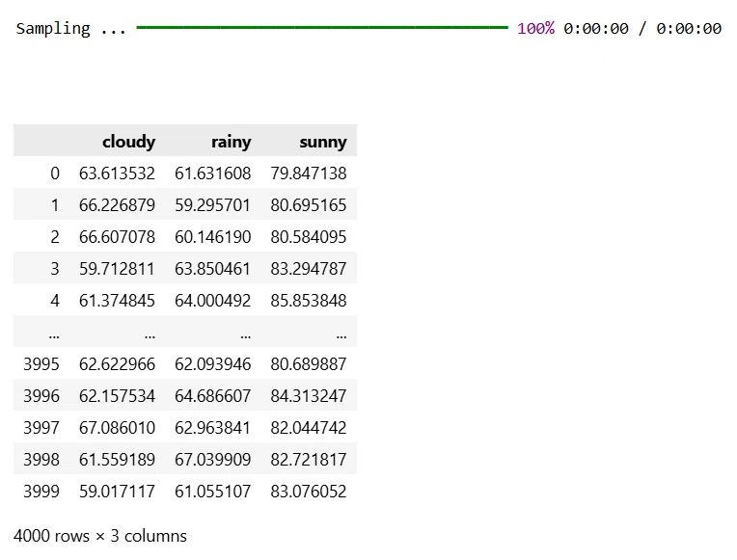Screen dimensions: 737x560
Task: Select the 100% progress percentage text
Action: (535, 29)
